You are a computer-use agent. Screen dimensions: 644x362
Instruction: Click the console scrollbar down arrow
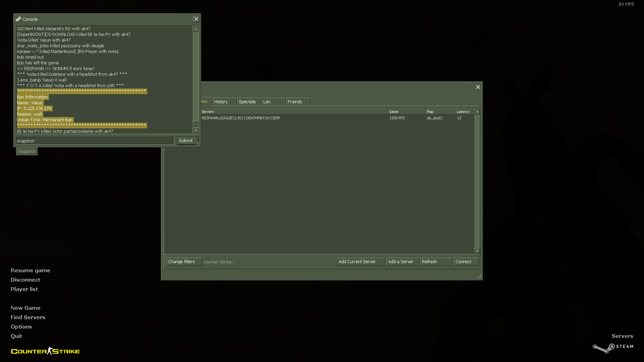196,131
